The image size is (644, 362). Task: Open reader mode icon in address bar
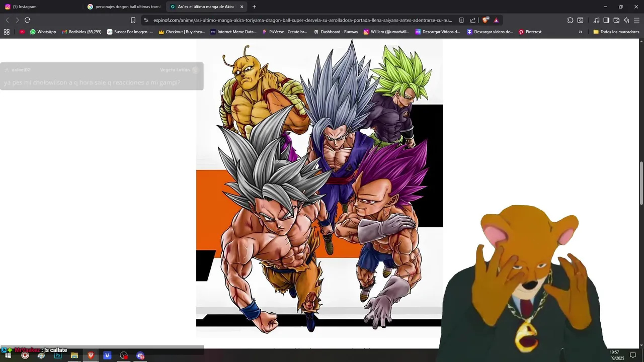click(461, 20)
